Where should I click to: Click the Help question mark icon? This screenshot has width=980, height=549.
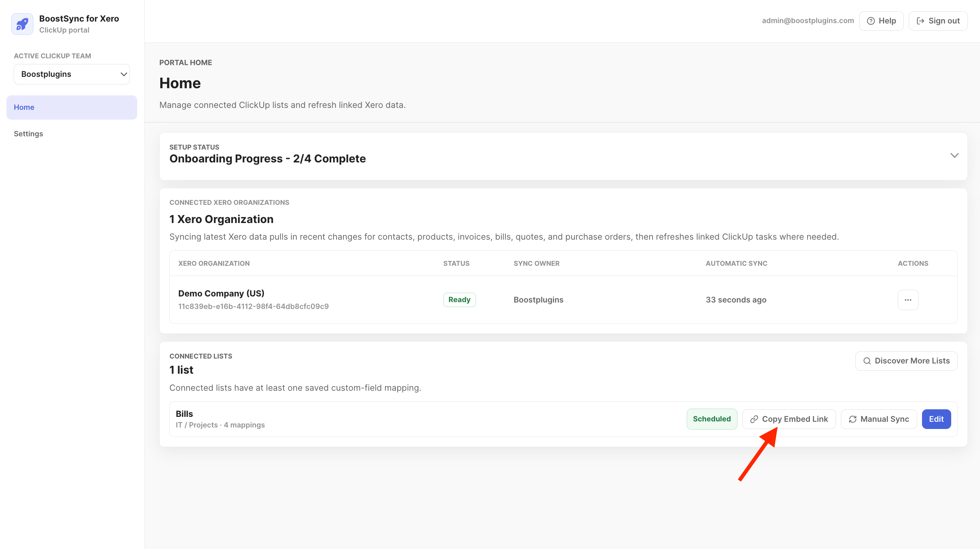click(x=871, y=21)
